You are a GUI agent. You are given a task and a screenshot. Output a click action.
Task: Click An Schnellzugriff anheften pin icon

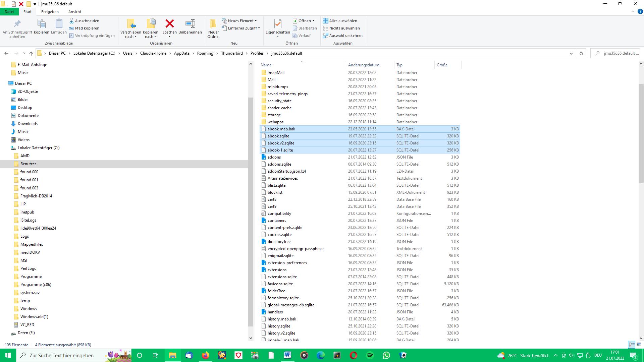point(17,24)
